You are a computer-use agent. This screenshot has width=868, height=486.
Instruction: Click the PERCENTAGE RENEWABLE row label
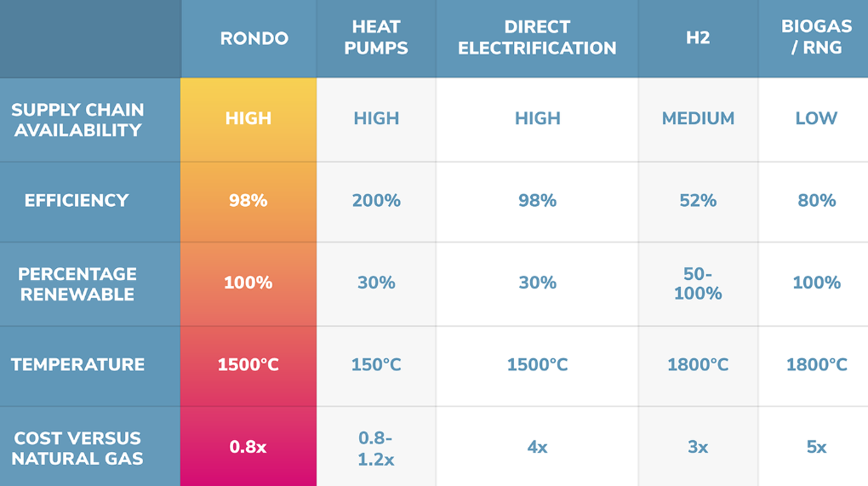(77, 284)
